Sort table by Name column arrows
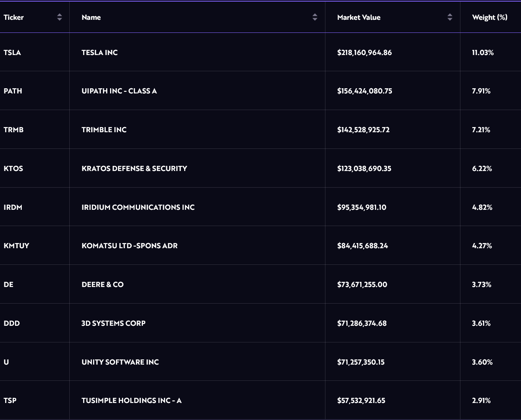This screenshot has height=420, width=521. coord(315,17)
